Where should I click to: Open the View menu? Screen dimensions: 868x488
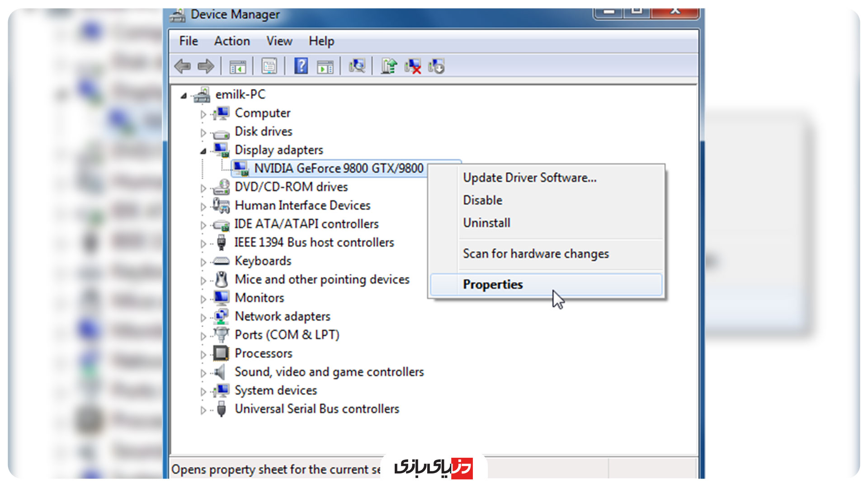coord(279,41)
